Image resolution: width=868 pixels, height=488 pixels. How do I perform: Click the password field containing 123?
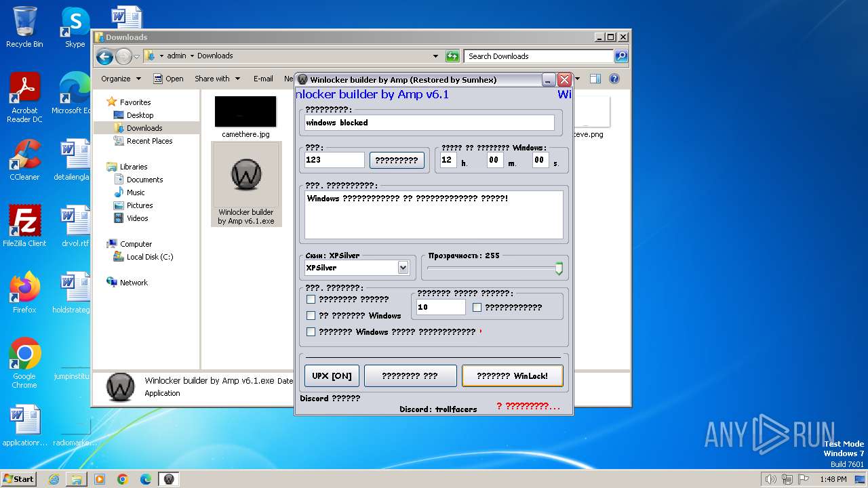click(x=334, y=160)
